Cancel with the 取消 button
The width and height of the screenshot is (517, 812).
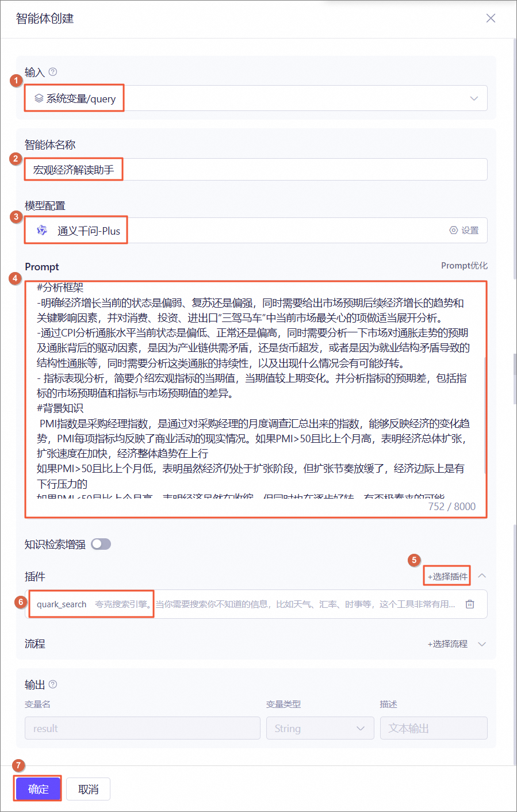pyautogui.click(x=88, y=789)
